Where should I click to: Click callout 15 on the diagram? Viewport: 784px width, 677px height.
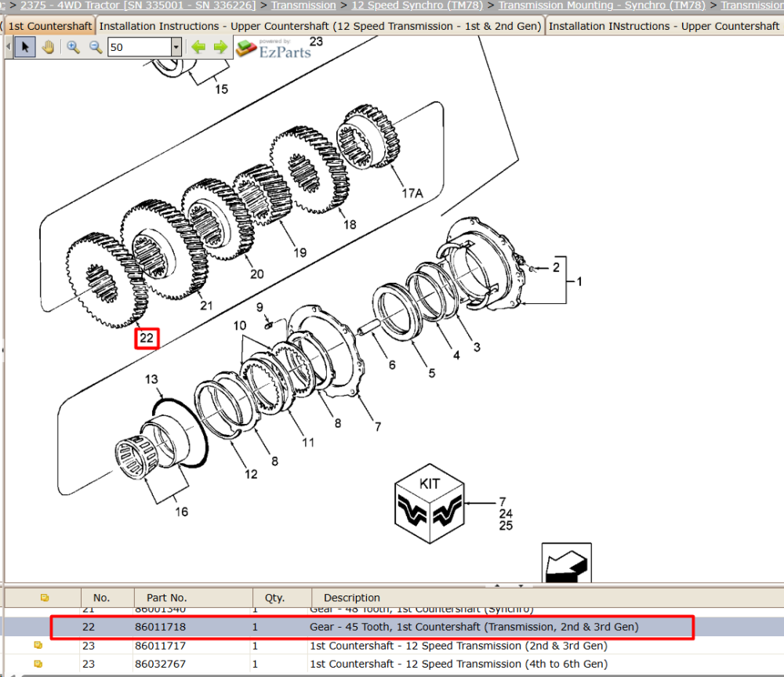pos(222,89)
